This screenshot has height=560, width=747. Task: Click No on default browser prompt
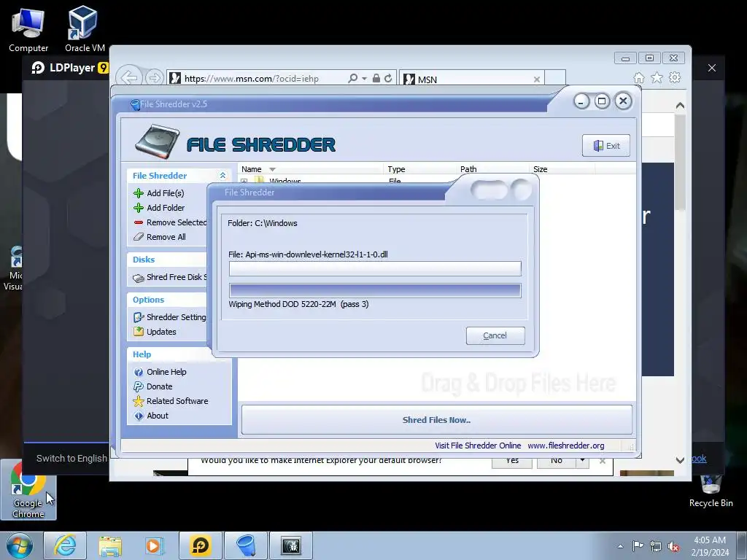(556, 461)
